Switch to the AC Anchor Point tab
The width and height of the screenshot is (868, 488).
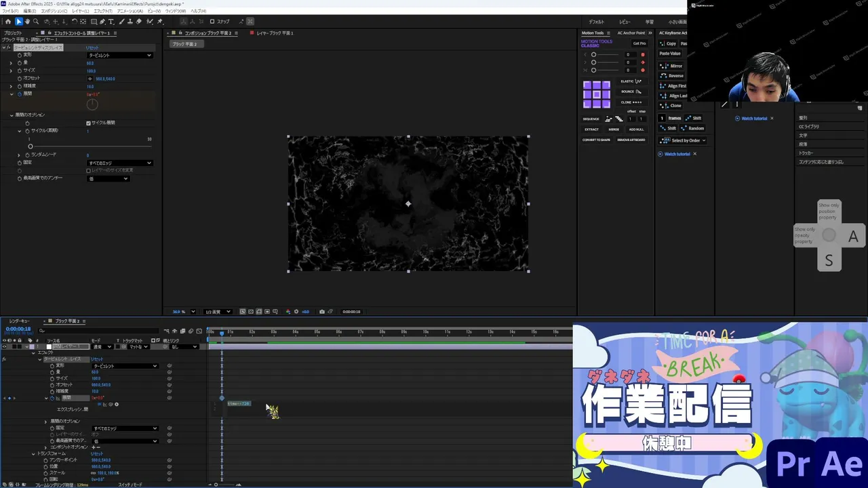pos(631,33)
